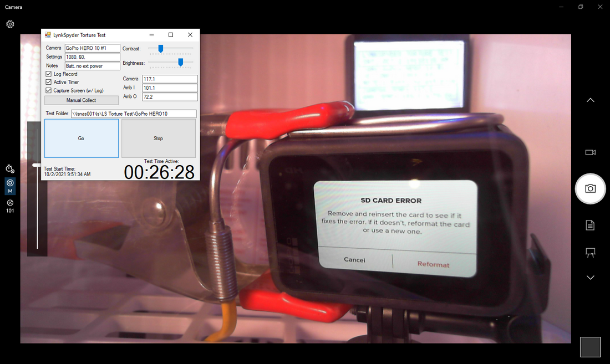
Task: Disable the Active Timer checkbox
Action: [x=48, y=82]
